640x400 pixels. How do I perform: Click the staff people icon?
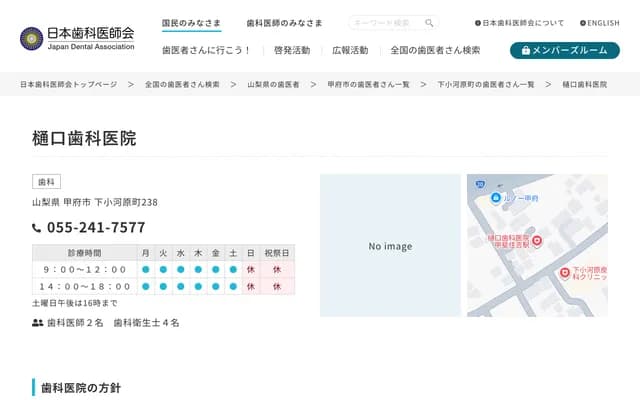[x=38, y=323]
